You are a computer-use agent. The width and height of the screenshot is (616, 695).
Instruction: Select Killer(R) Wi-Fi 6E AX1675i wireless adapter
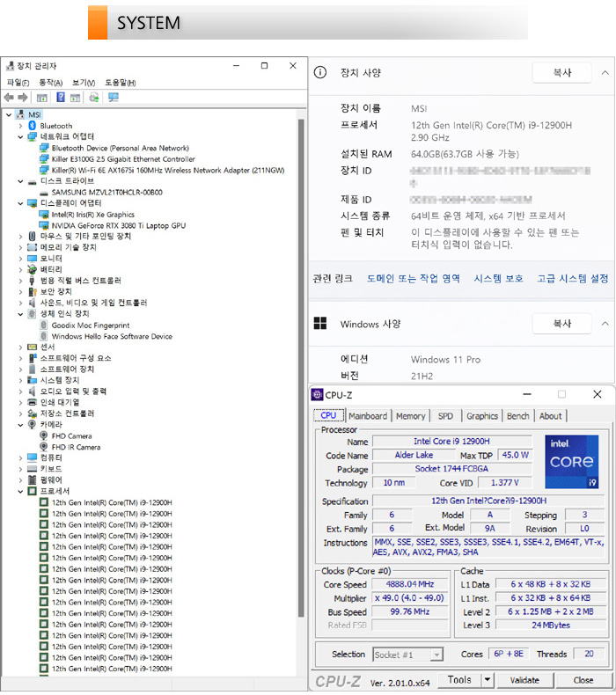[168, 170]
